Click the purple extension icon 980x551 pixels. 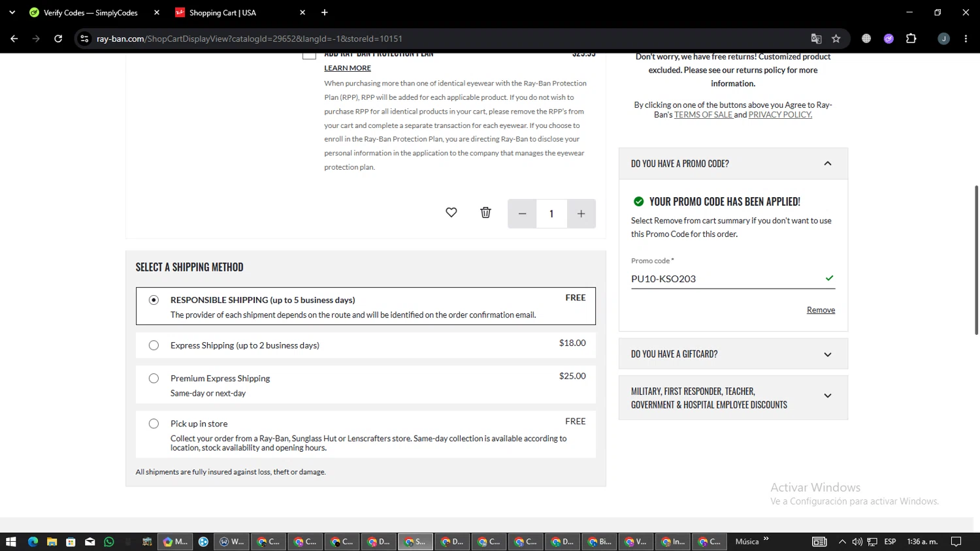[889, 39]
